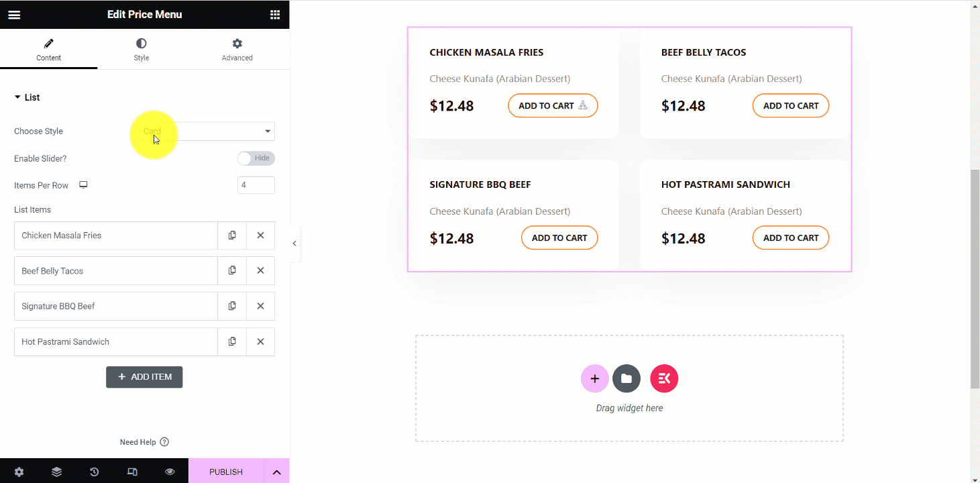The image size is (980, 483).
Task: Add to cart Beef Belly Tacos
Action: (x=791, y=105)
